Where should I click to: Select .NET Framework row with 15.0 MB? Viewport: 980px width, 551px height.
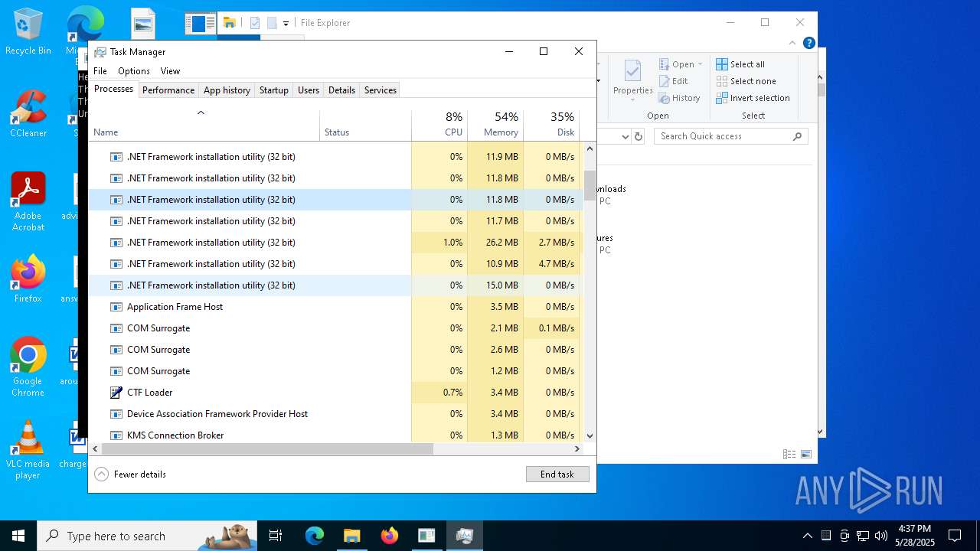pyautogui.click(x=335, y=285)
